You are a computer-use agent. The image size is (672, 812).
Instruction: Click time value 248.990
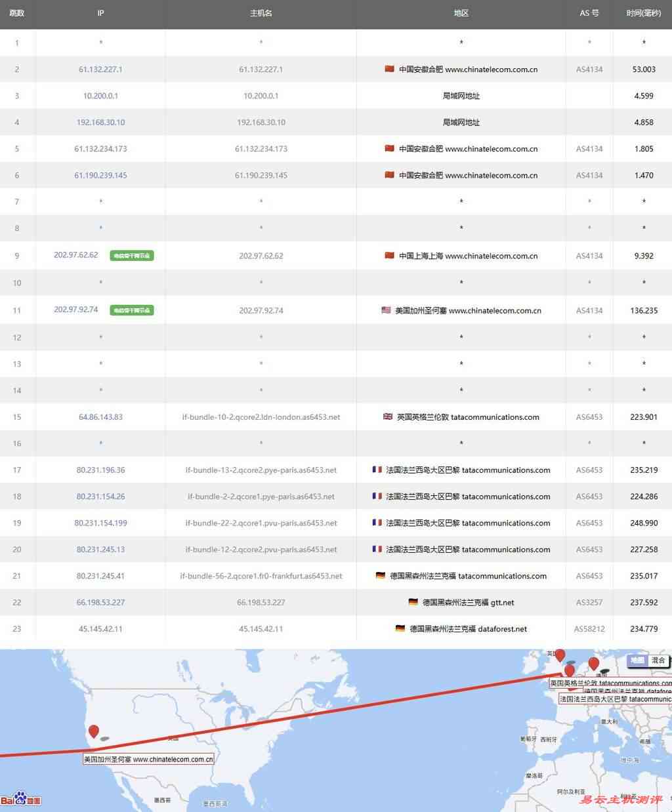pos(644,523)
